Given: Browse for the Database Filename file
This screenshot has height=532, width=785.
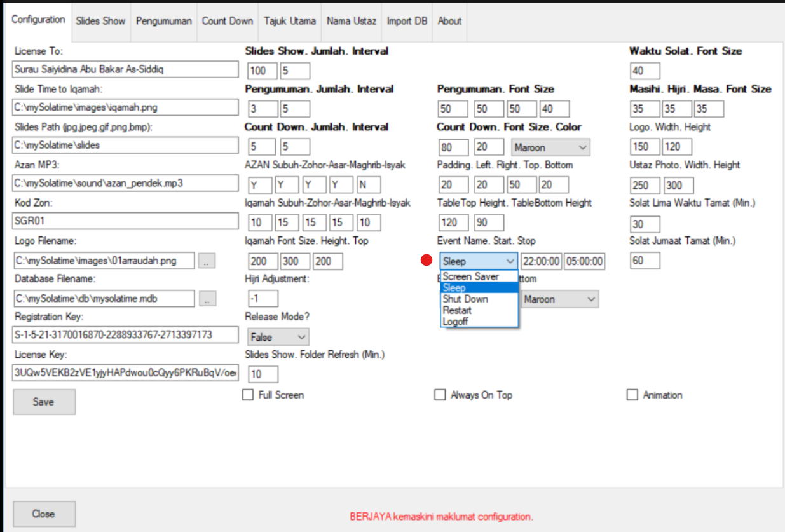Looking at the screenshot, I should tap(207, 299).
